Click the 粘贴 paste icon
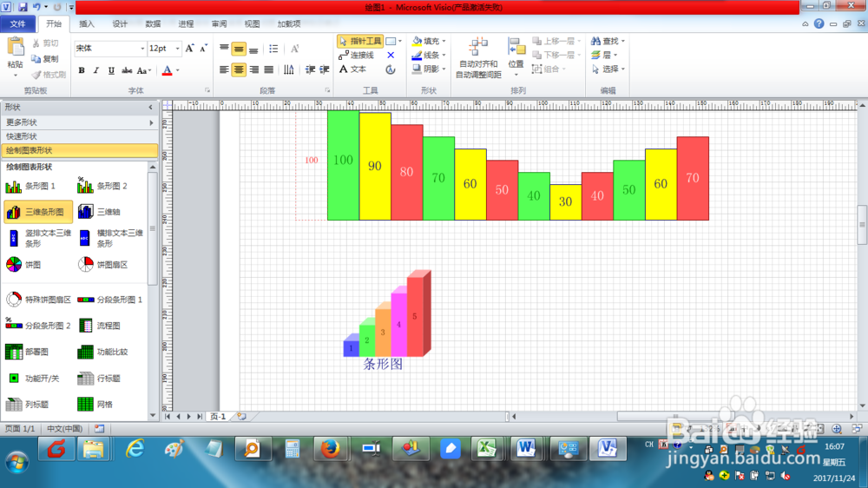Image resolution: width=868 pixels, height=488 pixels. (x=16, y=48)
